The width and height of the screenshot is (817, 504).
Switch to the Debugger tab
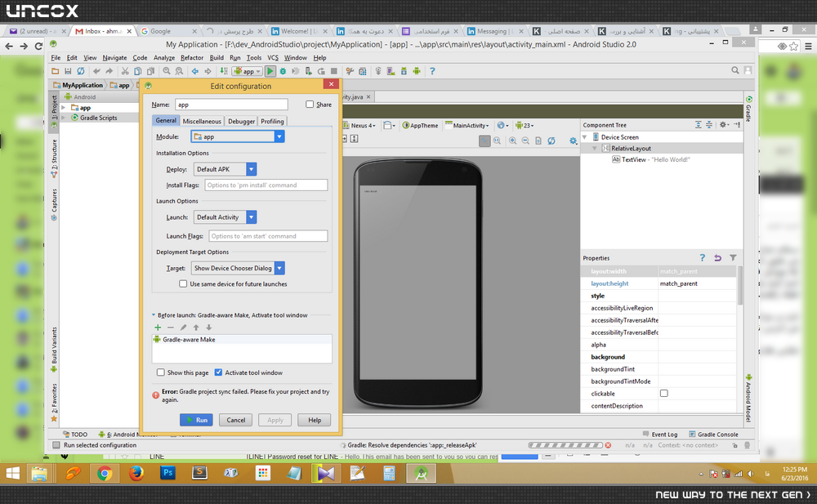coord(241,121)
